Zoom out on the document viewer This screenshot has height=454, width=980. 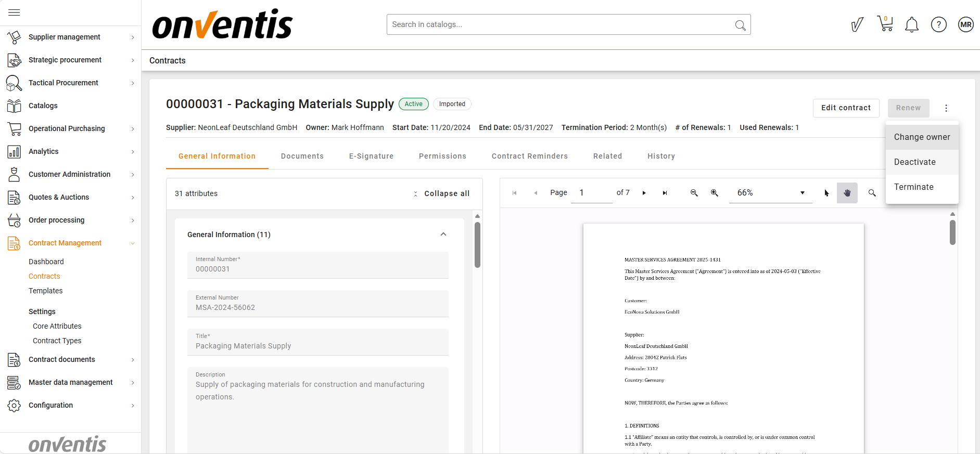[694, 193]
